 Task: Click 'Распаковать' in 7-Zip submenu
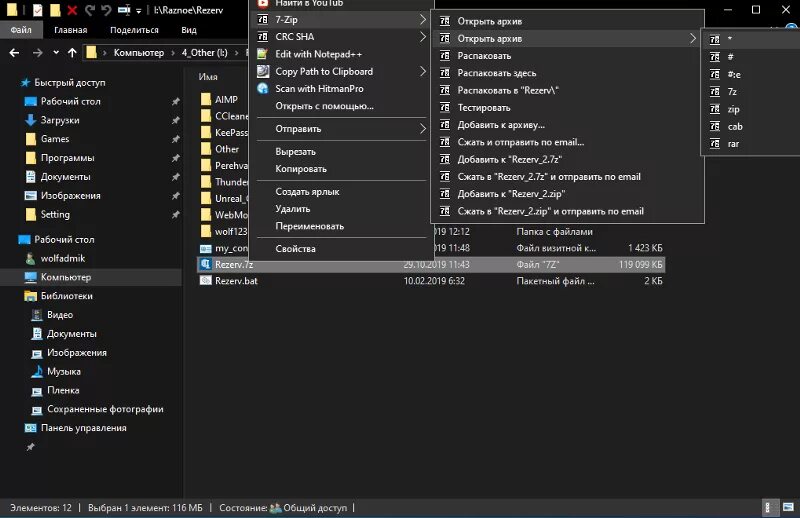(567, 56)
